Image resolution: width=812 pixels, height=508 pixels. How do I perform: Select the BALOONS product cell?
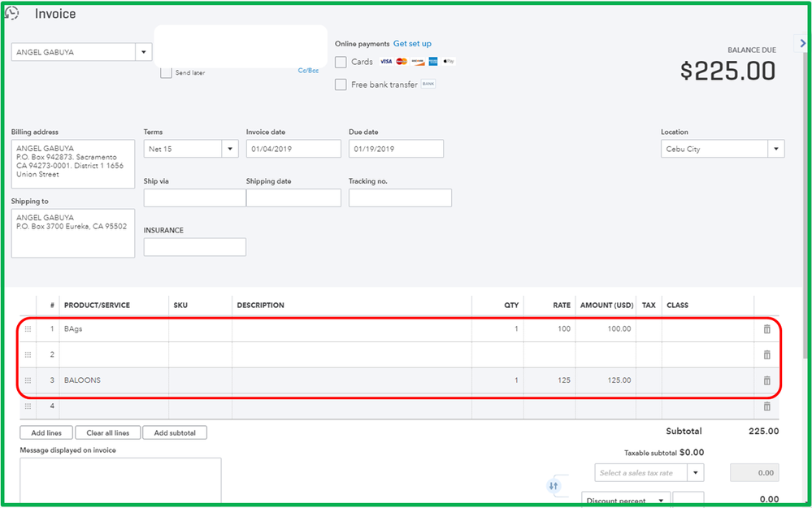115,380
